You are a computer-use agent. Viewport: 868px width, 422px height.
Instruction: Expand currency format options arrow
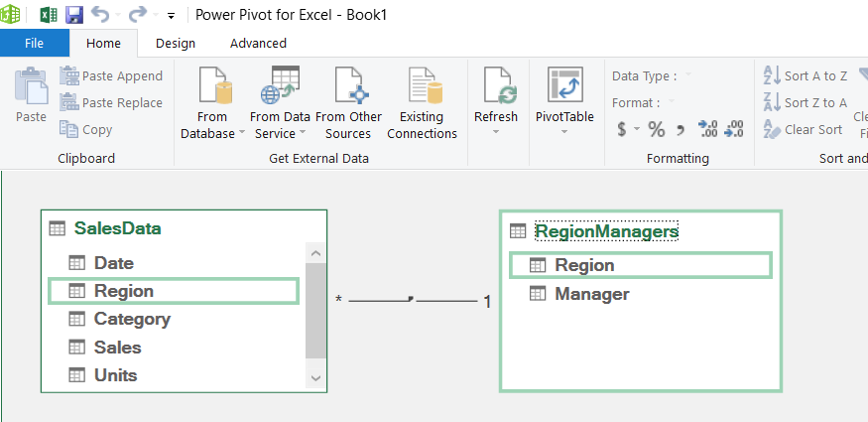point(637,130)
